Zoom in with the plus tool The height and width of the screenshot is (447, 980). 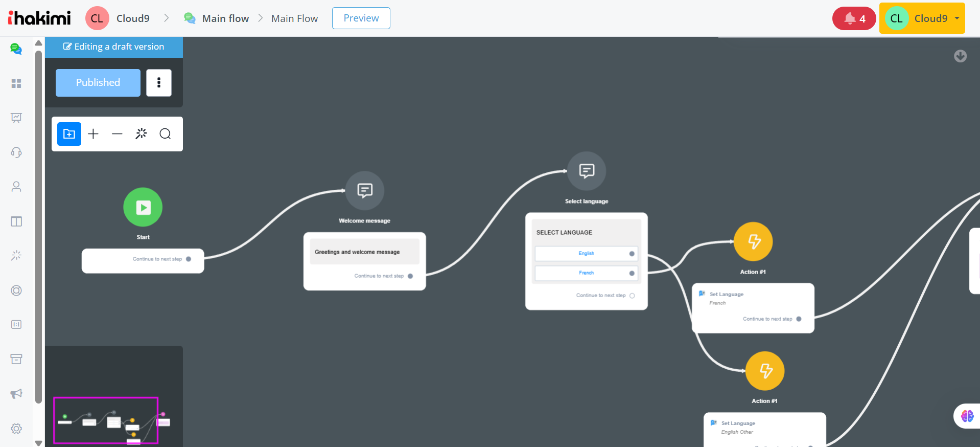click(93, 134)
